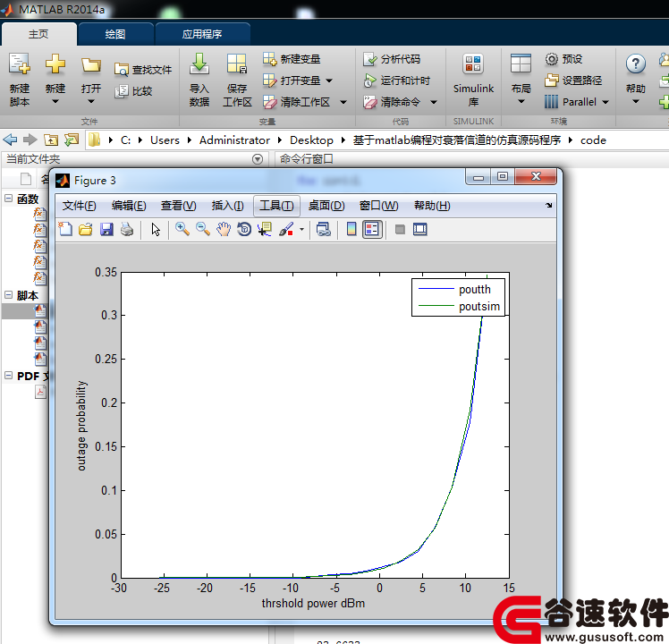The width and height of the screenshot is (669, 644).
Task: Click Show Plot Tools and Dock Figure icon
Action: tap(419, 229)
